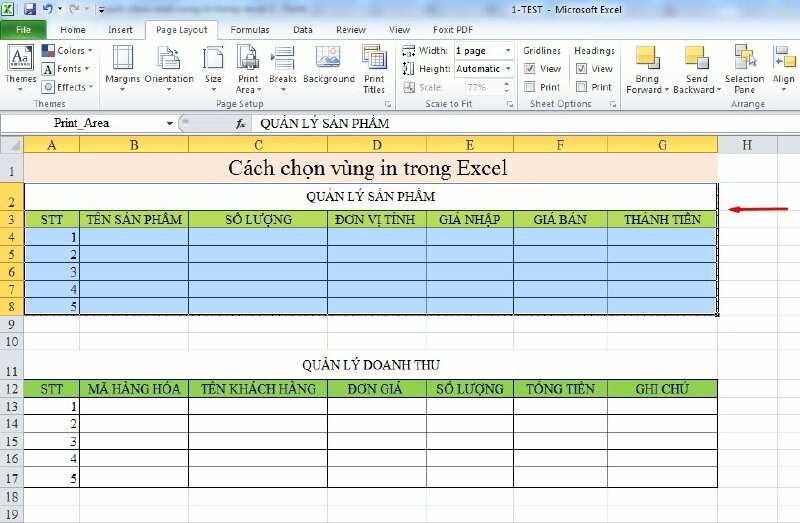Open Align objects menu

tap(784, 68)
